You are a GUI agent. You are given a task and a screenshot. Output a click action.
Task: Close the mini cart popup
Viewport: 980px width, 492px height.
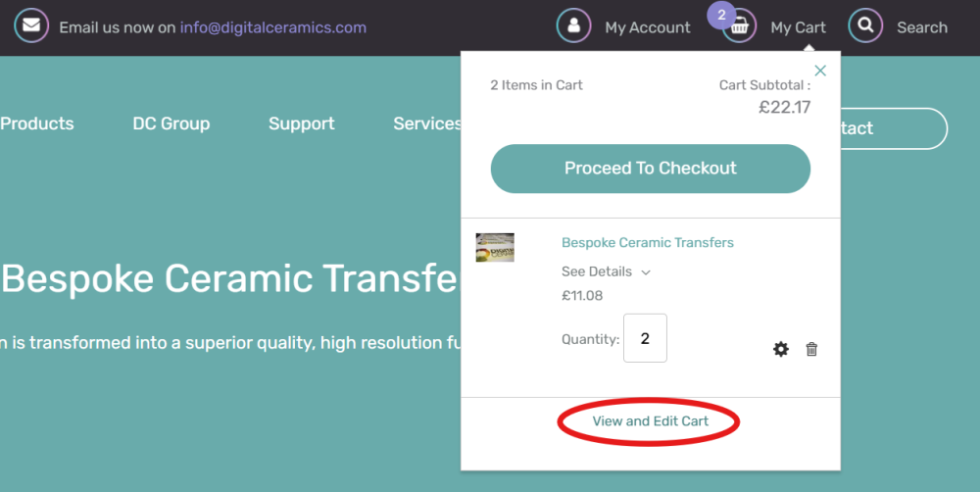(x=820, y=71)
